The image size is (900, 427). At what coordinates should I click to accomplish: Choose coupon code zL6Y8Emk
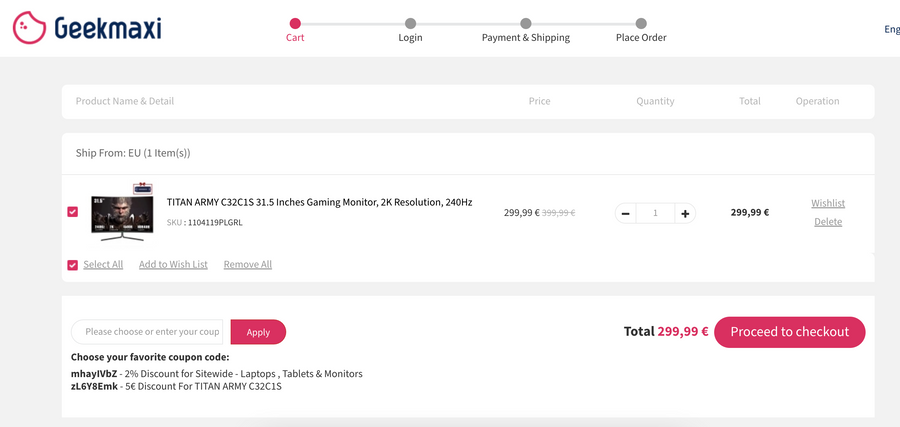pos(94,386)
